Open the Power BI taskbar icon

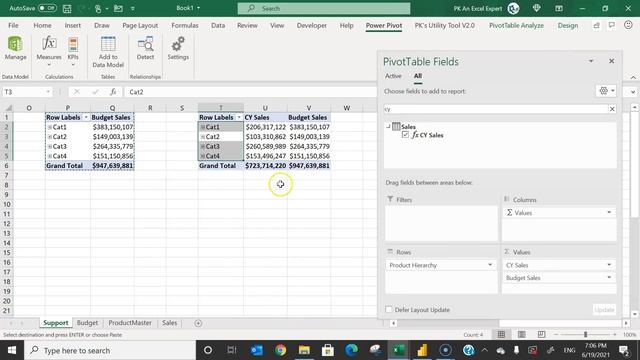(x=422, y=350)
